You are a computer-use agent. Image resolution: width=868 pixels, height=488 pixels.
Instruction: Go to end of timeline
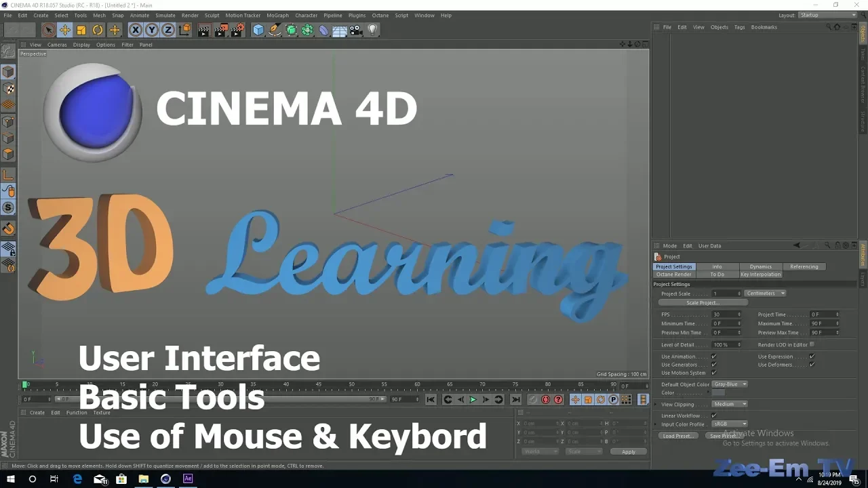tap(515, 400)
